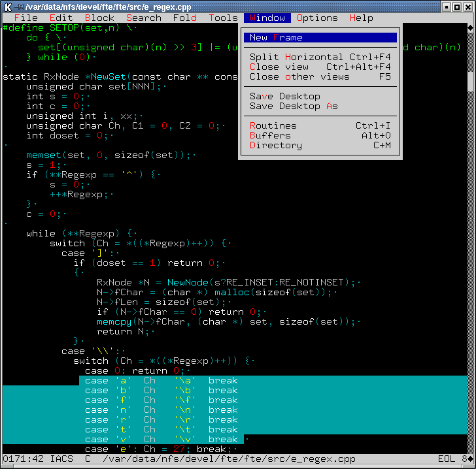Open the Options menu
Screen dimensions: 476x469
pos(317,18)
